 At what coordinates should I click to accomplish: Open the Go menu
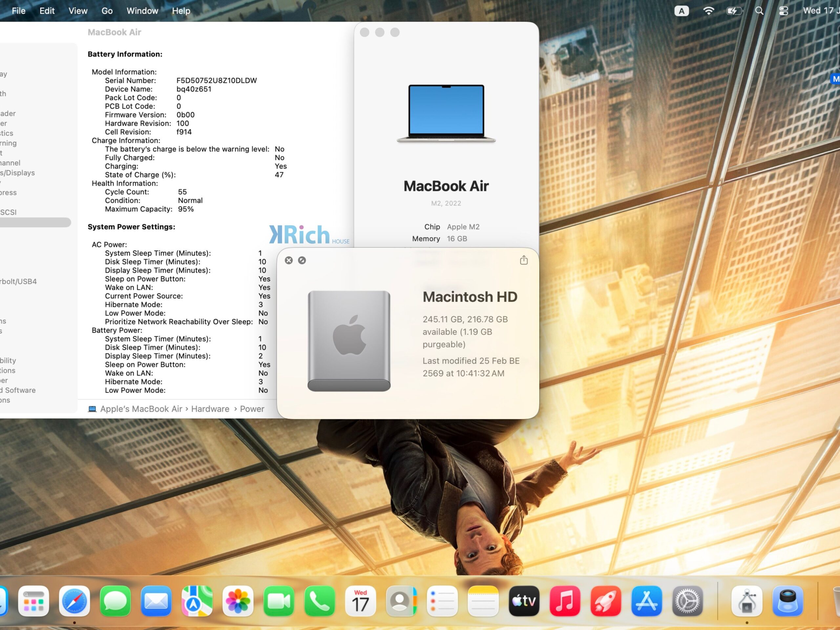(107, 10)
